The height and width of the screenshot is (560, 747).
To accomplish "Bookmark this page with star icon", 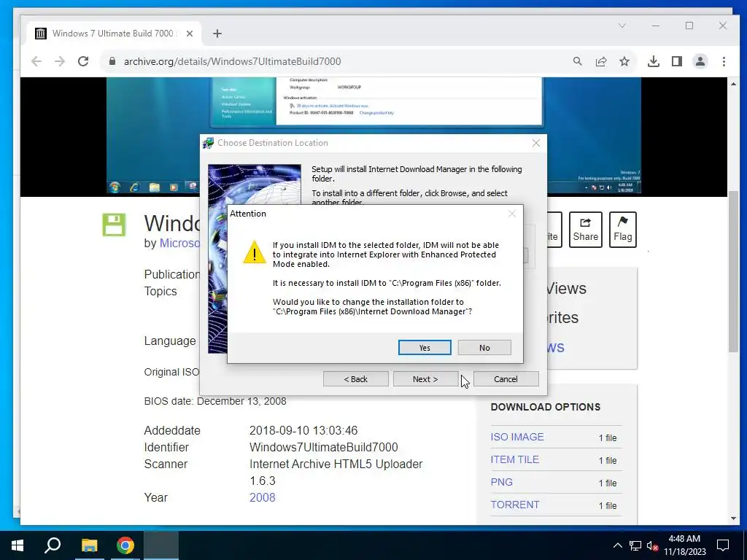I will (x=624, y=61).
